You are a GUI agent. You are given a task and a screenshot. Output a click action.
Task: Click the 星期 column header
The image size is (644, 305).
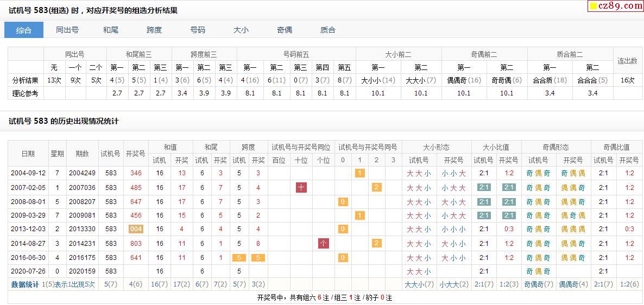tap(58, 154)
